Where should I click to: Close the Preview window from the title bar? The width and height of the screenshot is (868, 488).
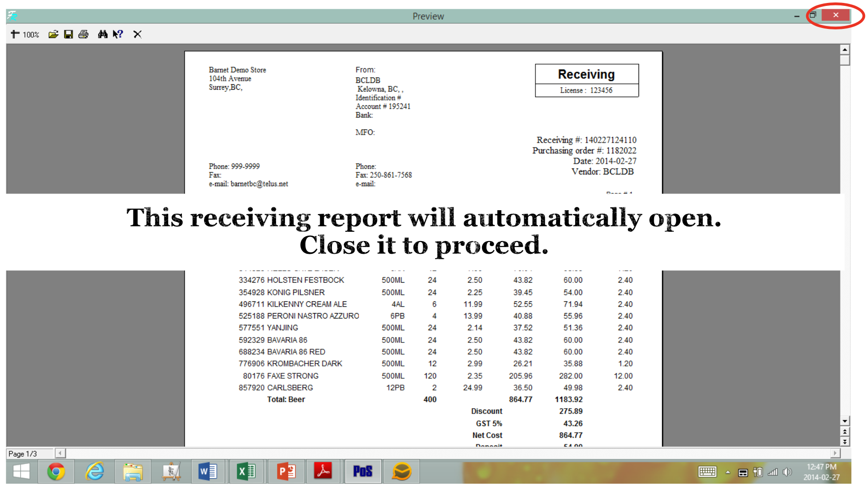point(836,15)
